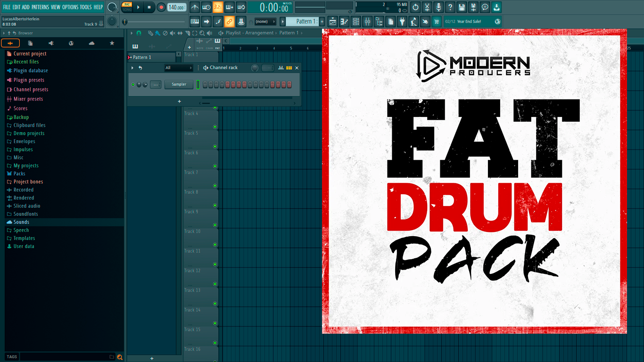Click the tempo tapper icon
Viewport: 644px width, 362px height.
tap(413, 21)
